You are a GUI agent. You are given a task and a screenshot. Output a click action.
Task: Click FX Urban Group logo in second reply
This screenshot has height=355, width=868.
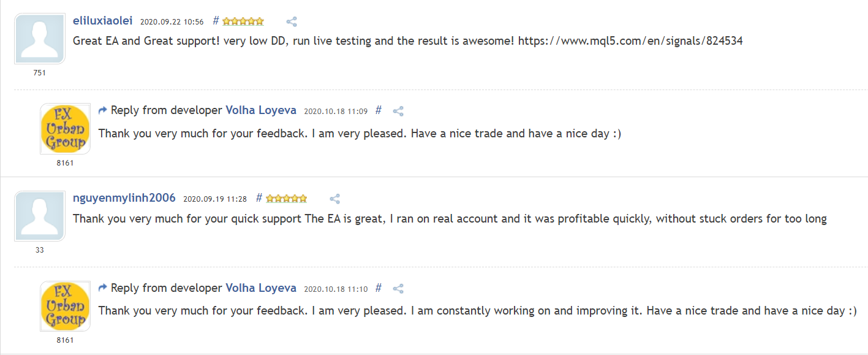(x=66, y=306)
